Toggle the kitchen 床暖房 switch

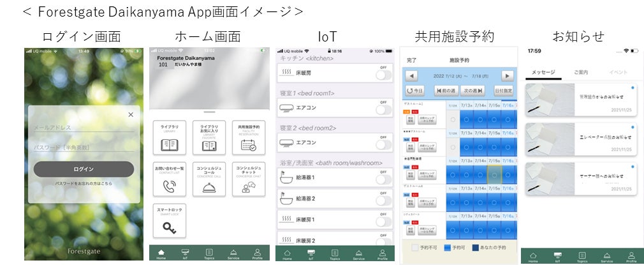(x=384, y=75)
